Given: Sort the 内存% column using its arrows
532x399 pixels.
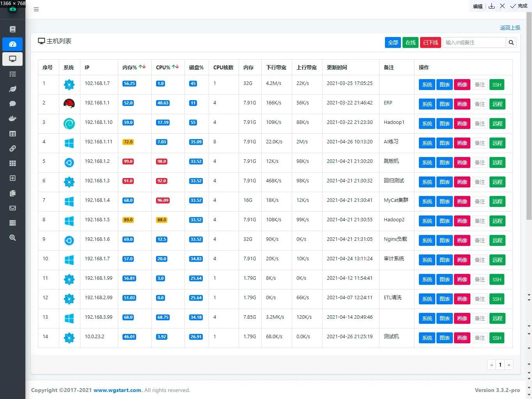Looking at the screenshot, I should [142, 66].
